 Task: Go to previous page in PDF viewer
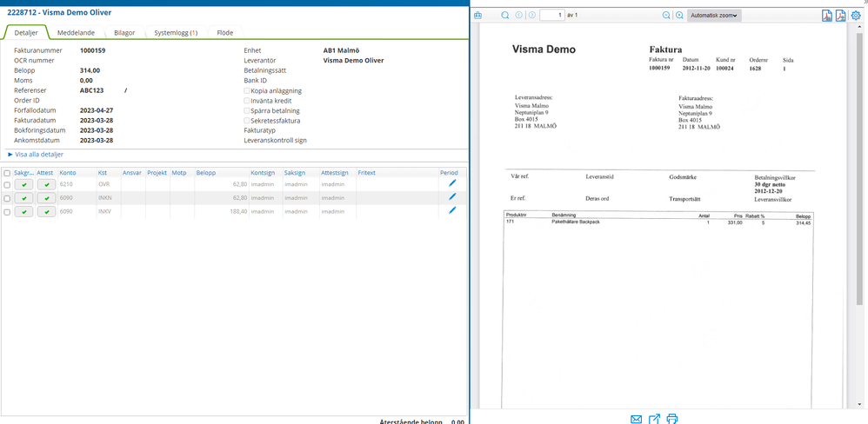(x=518, y=16)
